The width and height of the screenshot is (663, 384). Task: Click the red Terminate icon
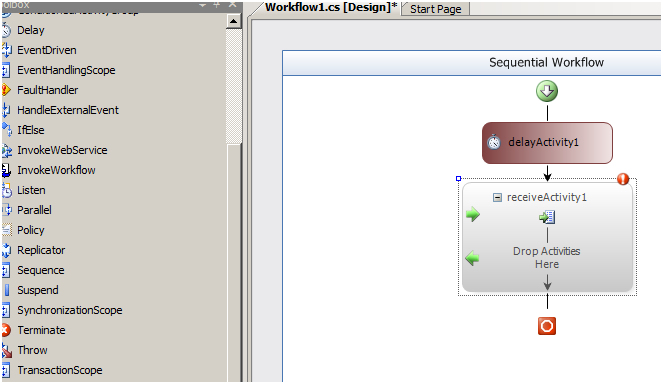[6, 330]
